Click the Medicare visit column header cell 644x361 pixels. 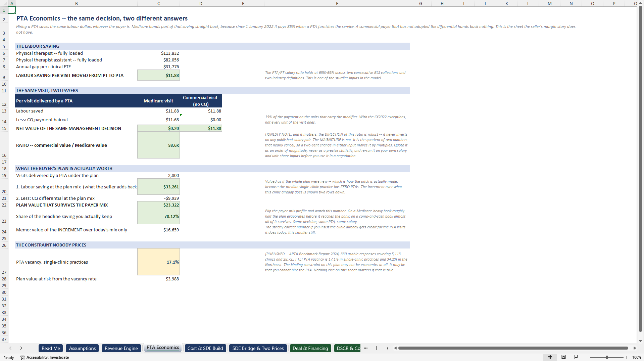tap(158, 101)
